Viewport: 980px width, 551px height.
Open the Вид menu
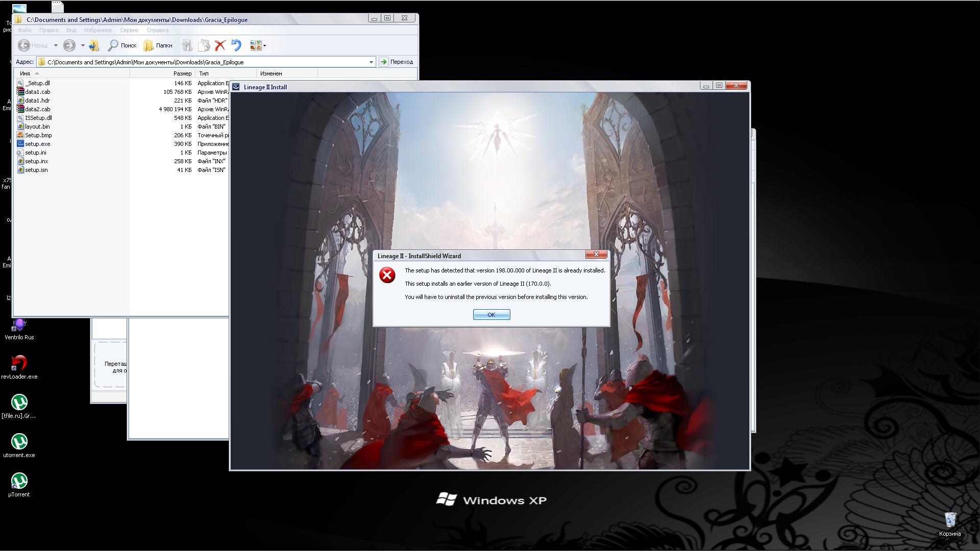pos(71,30)
